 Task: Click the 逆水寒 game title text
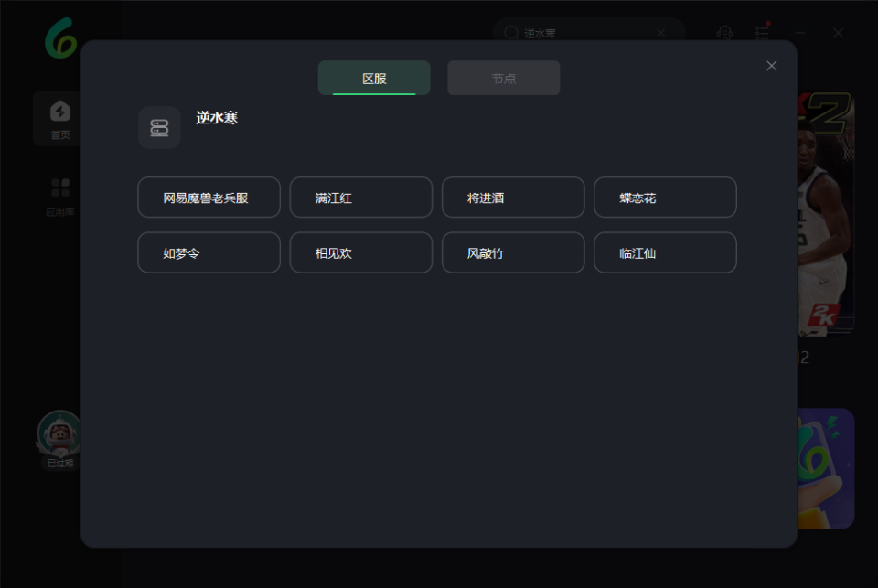[x=217, y=118]
